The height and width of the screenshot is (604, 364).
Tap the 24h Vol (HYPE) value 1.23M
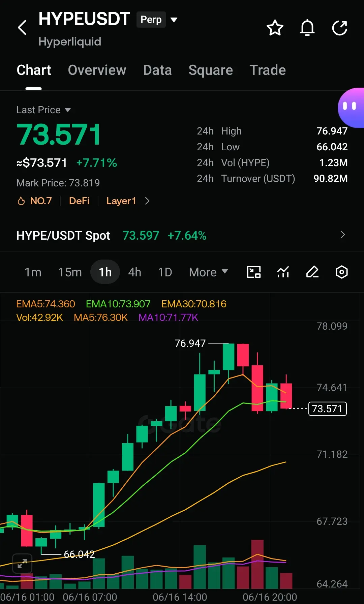(333, 163)
